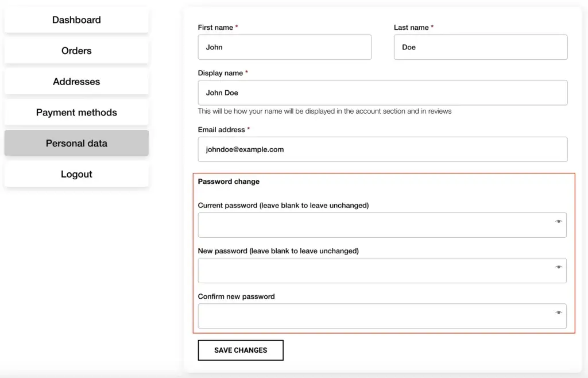This screenshot has height=378, width=588.
Task: Select Payment methods in the sidebar
Action: point(76,113)
